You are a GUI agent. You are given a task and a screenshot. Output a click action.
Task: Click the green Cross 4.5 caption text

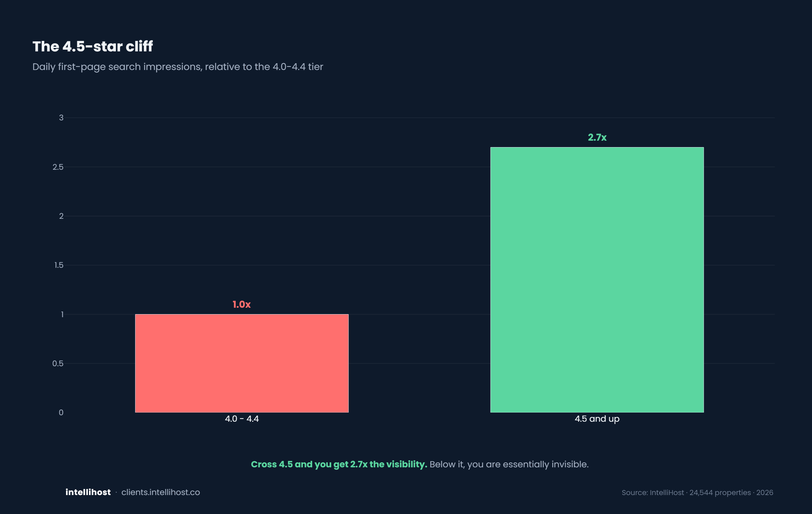point(339,464)
